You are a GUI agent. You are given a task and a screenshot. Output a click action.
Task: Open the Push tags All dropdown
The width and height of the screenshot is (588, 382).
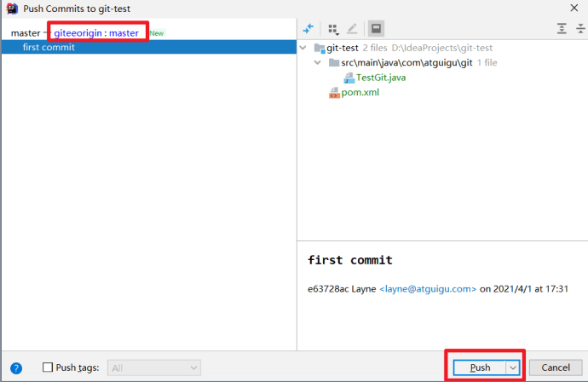point(154,368)
